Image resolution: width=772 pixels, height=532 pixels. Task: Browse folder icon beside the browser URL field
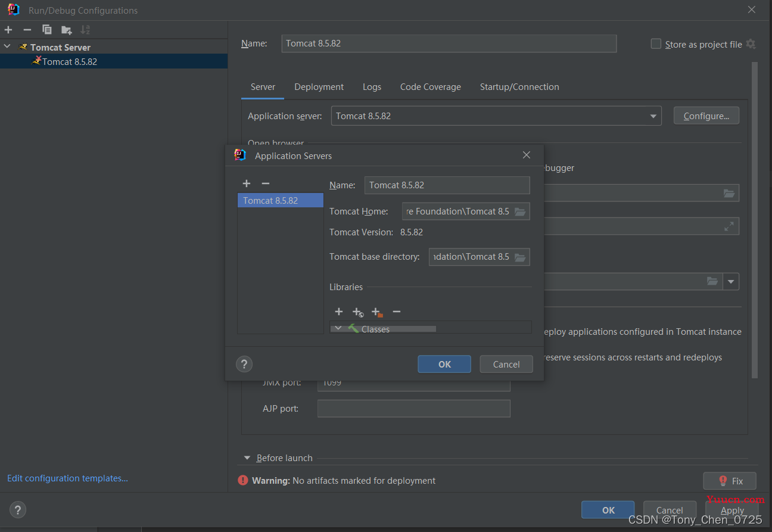pyautogui.click(x=729, y=193)
